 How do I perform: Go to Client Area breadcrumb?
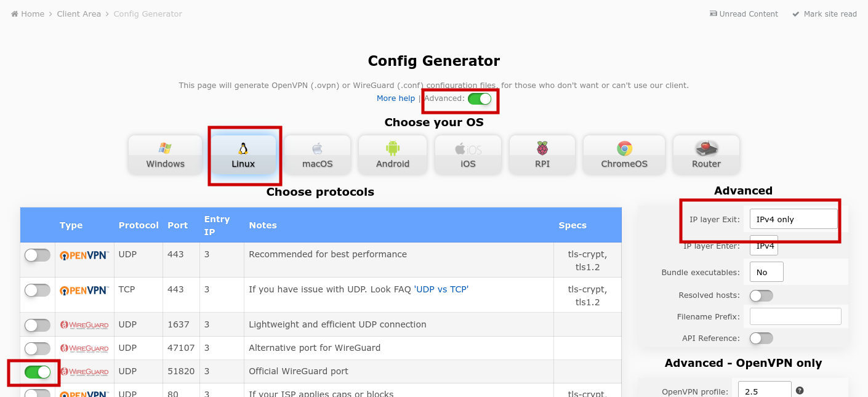[x=79, y=14]
